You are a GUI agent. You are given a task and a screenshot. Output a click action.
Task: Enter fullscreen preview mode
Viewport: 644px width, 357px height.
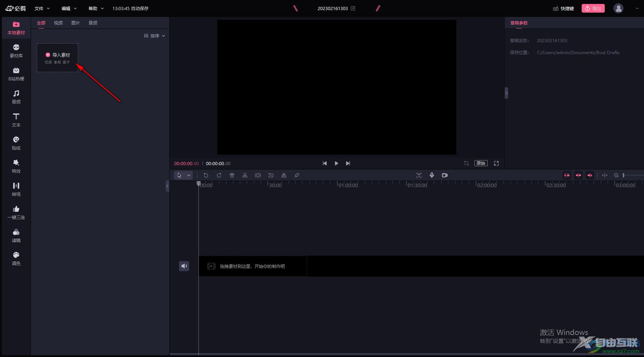click(496, 163)
